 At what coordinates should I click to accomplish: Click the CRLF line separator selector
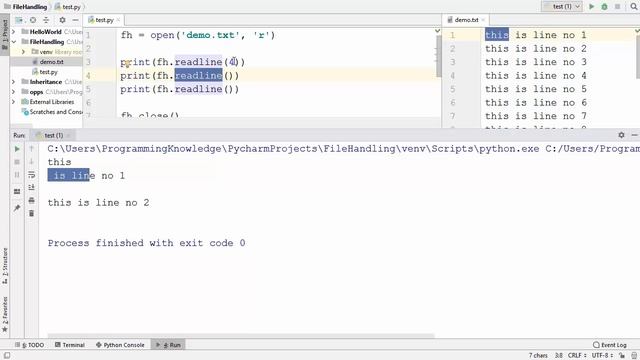point(577,356)
